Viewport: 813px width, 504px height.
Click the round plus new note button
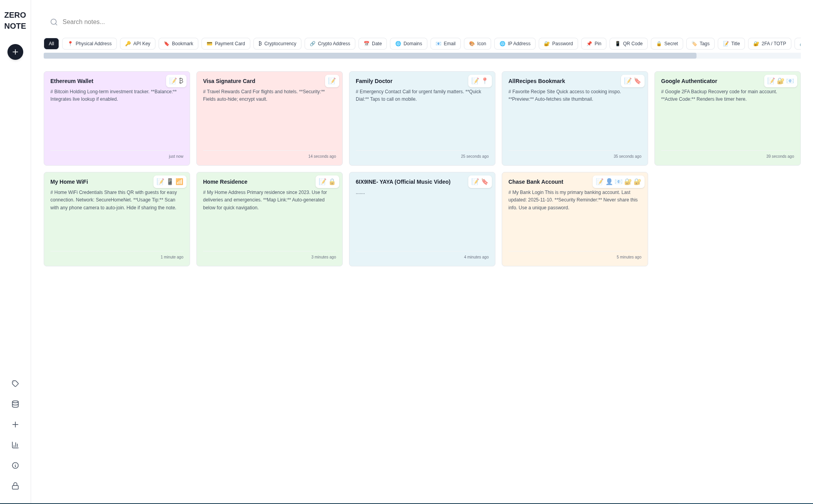pos(15,52)
